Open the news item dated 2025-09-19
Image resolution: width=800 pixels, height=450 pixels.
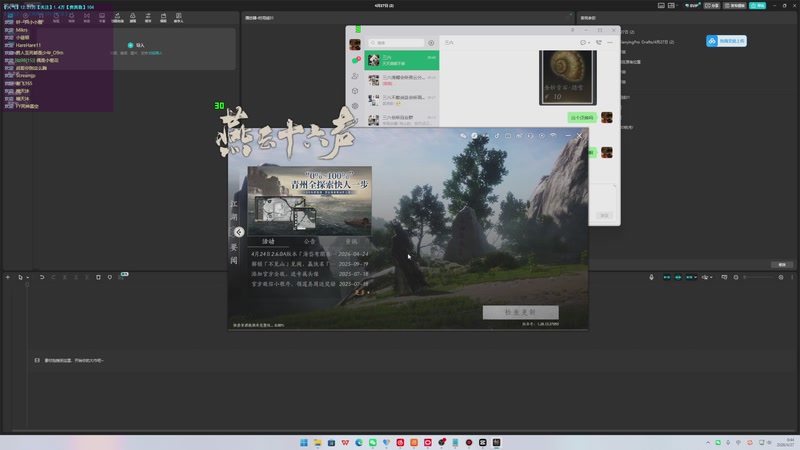310,264
